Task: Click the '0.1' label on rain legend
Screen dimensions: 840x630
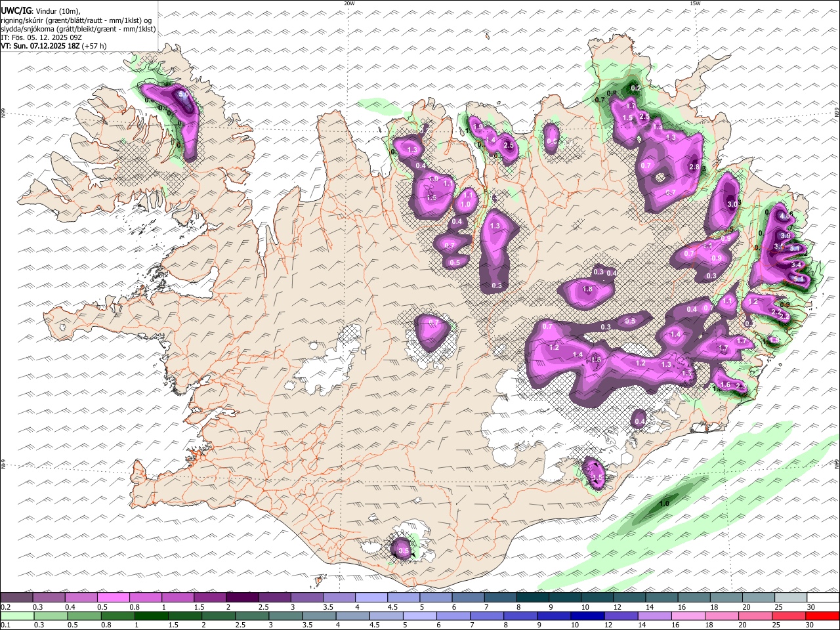Action: tap(5, 625)
